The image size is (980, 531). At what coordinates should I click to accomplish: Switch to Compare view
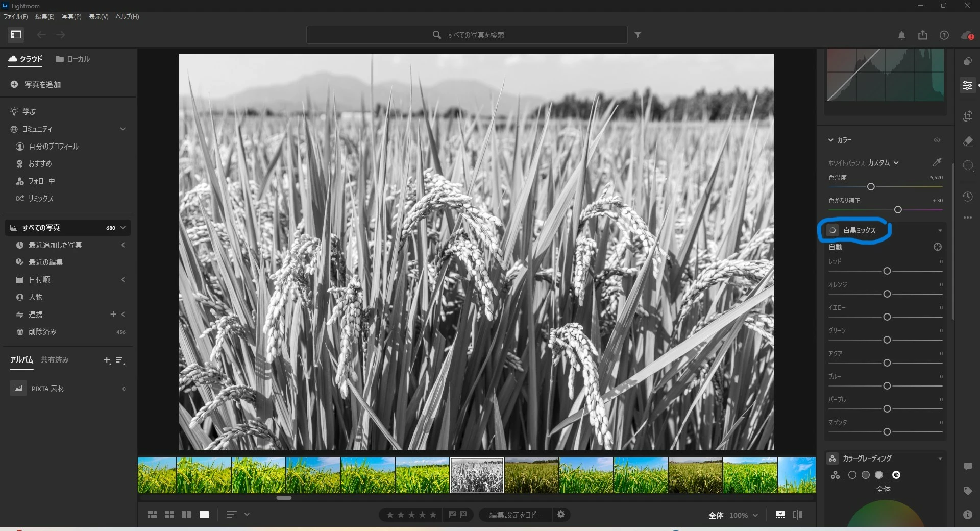pyautogui.click(x=186, y=515)
